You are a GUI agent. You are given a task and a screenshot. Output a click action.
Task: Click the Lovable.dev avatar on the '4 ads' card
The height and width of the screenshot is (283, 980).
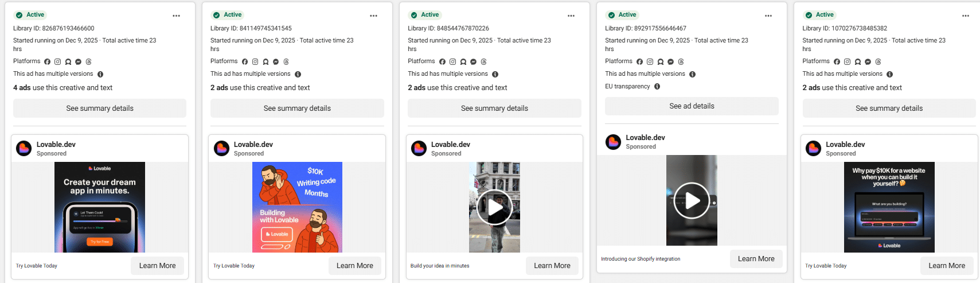point(24,149)
